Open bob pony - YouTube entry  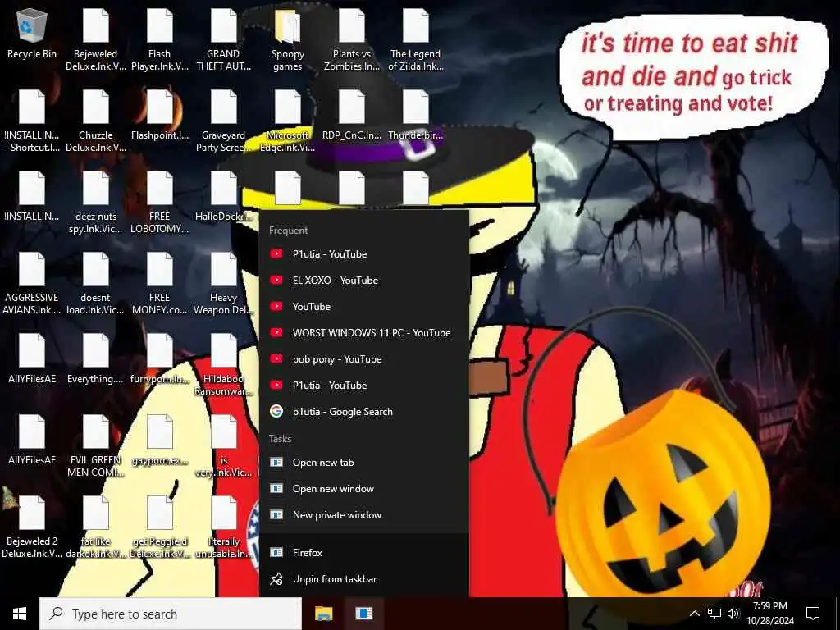pos(363,359)
